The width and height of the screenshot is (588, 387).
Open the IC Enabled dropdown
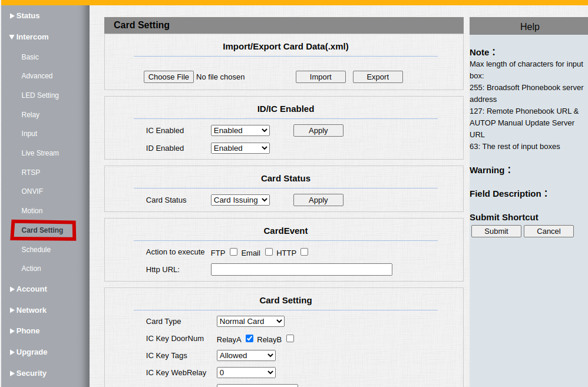coord(240,131)
